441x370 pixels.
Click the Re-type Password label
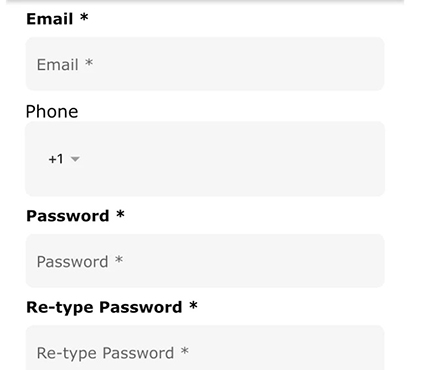point(104,307)
